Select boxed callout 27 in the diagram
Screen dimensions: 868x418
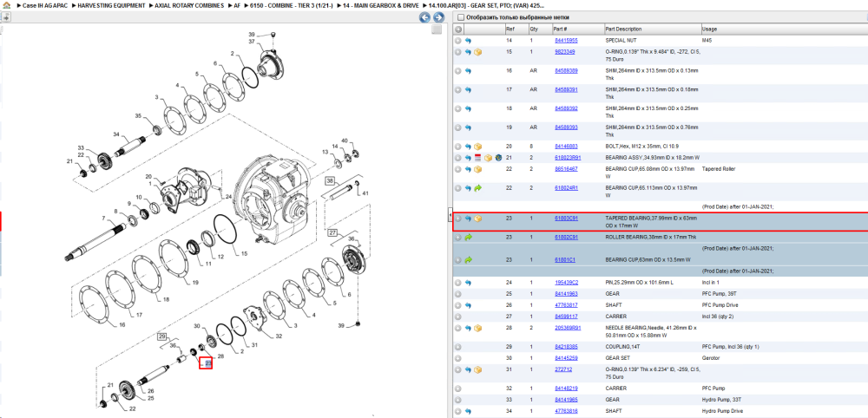332,232
